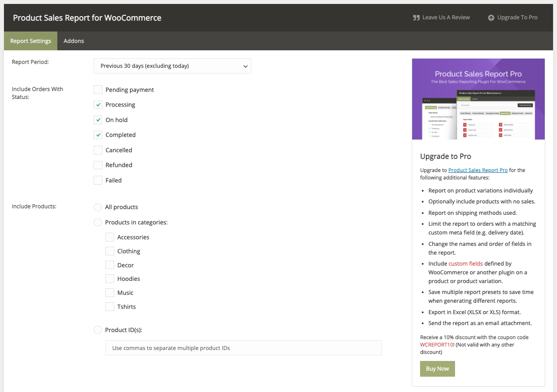
Task: Tick the Refunded checkbox
Action: 98,165
